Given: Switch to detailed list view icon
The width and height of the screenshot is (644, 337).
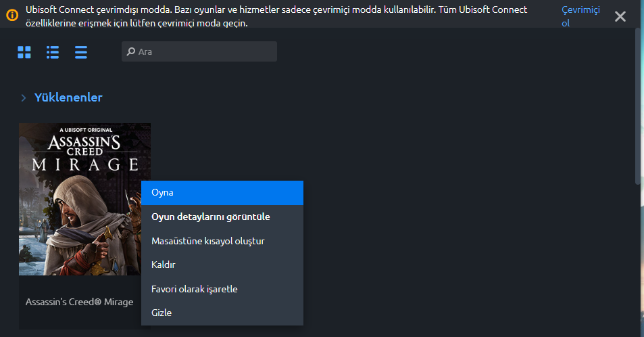Looking at the screenshot, I should pyautogui.click(x=53, y=52).
